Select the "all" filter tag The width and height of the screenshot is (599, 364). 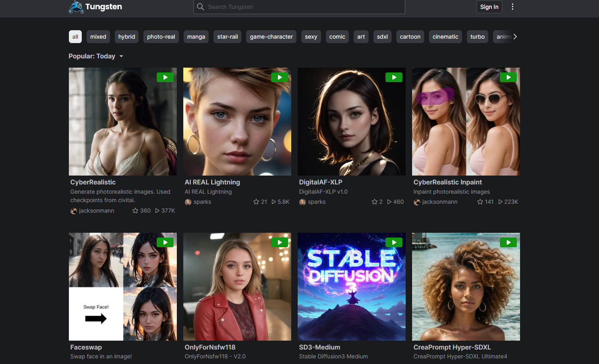tap(75, 37)
